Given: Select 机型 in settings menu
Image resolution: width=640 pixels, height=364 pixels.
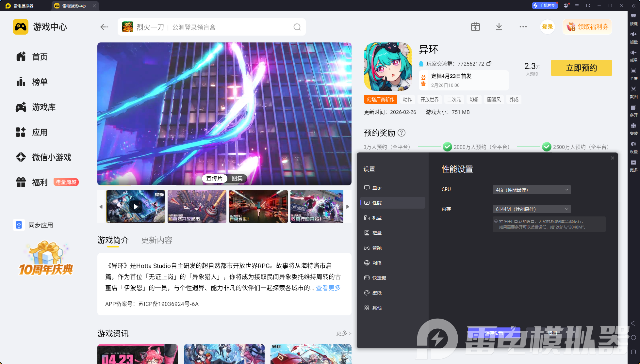Looking at the screenshot, I should point(377,218).
